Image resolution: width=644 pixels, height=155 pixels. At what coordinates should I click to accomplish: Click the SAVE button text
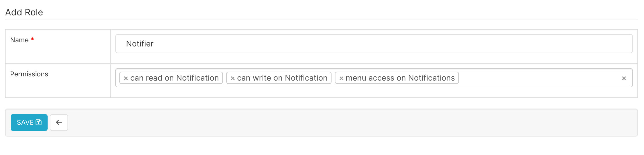[x=25, y=122]
